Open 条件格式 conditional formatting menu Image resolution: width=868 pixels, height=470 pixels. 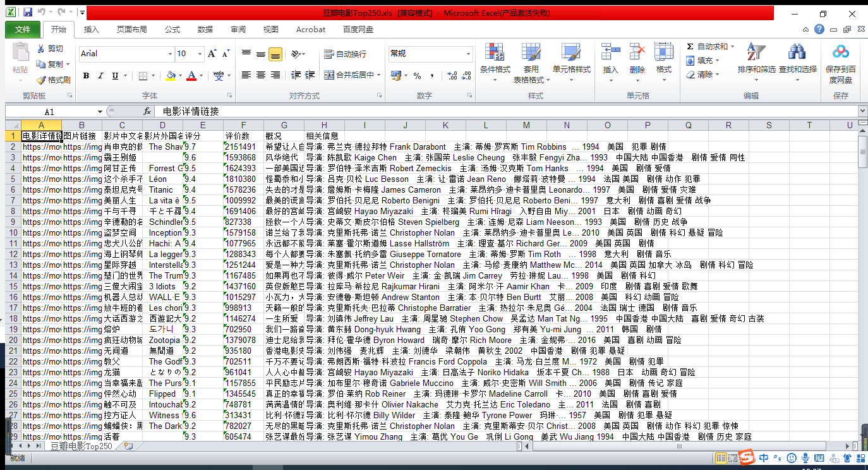[x=495, y=63]
